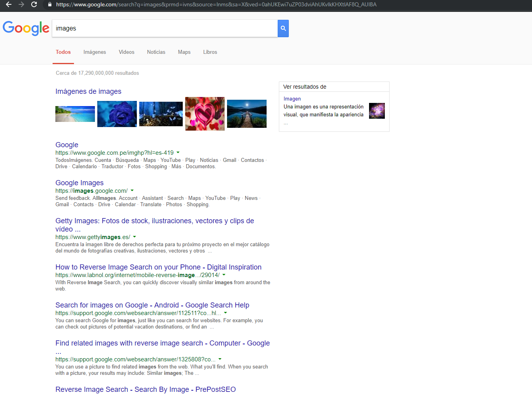The height and width of the screenshot is (395, 532).
Task: Expand dropdown next to google.com.pe URL
Action: click(178, 152)
